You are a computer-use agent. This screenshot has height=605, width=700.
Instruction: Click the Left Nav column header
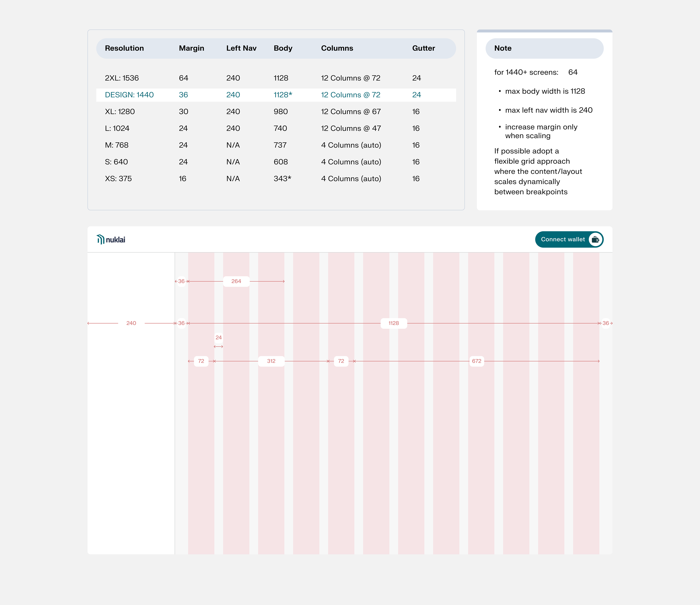(241, 48)
